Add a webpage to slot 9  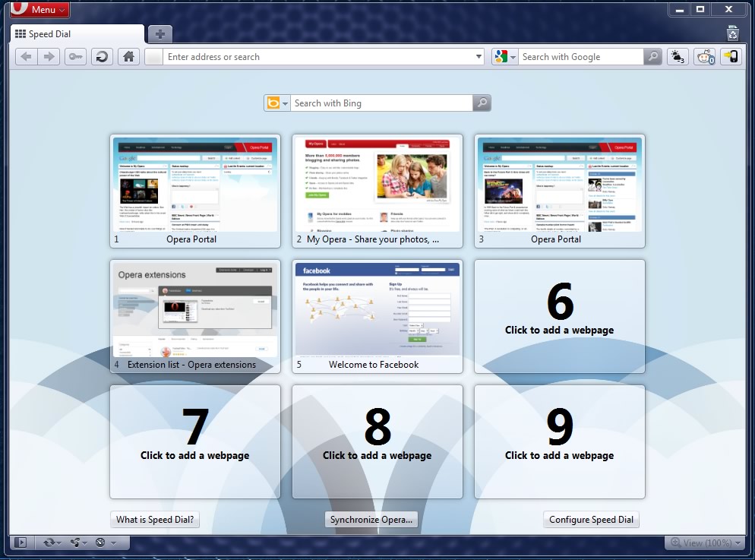560,441
